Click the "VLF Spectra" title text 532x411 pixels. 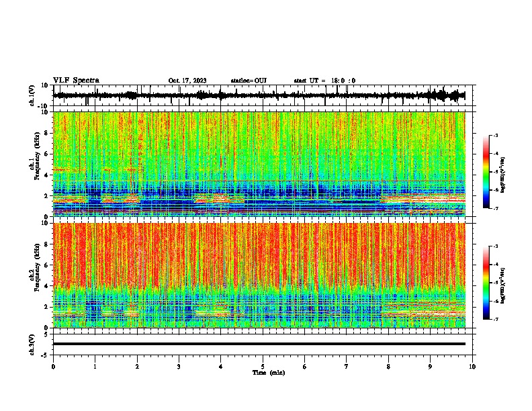pyautogui.click(x=76, y=81)
